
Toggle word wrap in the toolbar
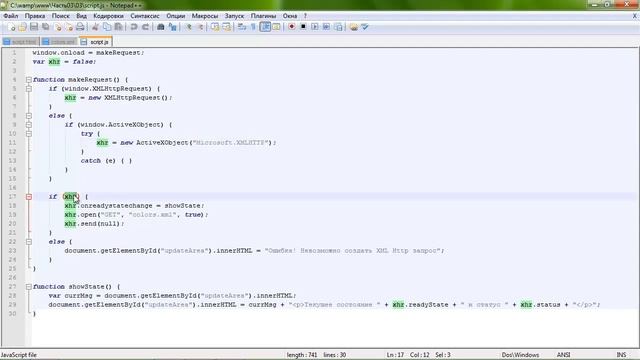(242, 27)
